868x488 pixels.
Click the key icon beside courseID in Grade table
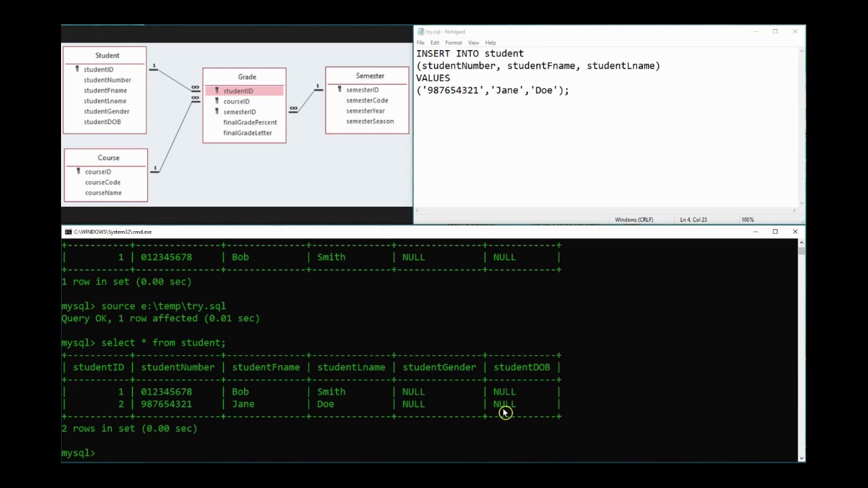tap(216, 101)
